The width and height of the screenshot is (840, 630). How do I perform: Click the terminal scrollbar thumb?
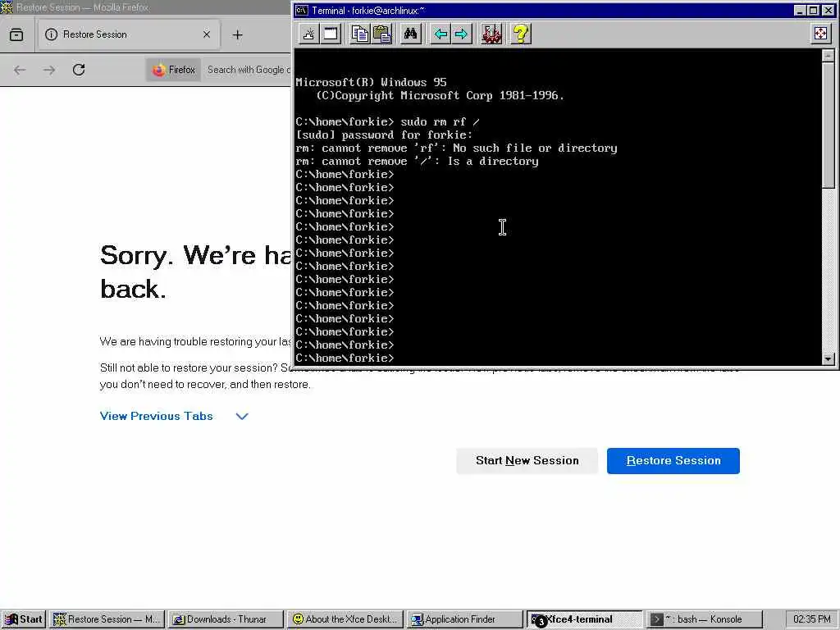[829, 125]
